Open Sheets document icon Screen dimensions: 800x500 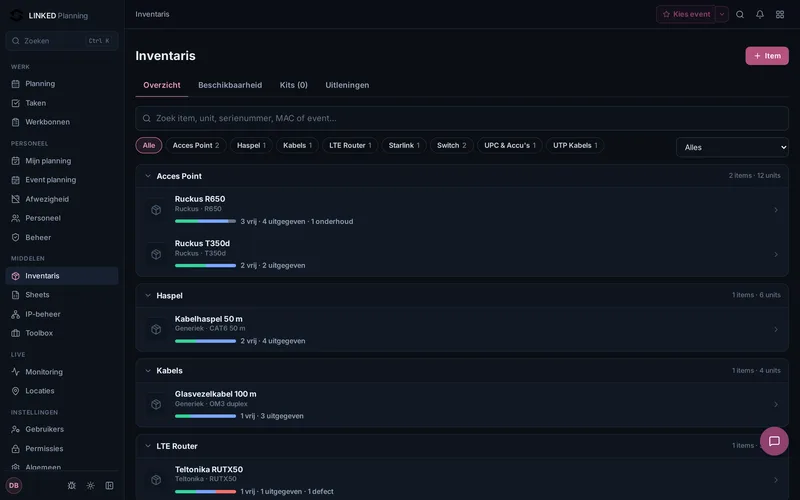(x=16, y=295)
